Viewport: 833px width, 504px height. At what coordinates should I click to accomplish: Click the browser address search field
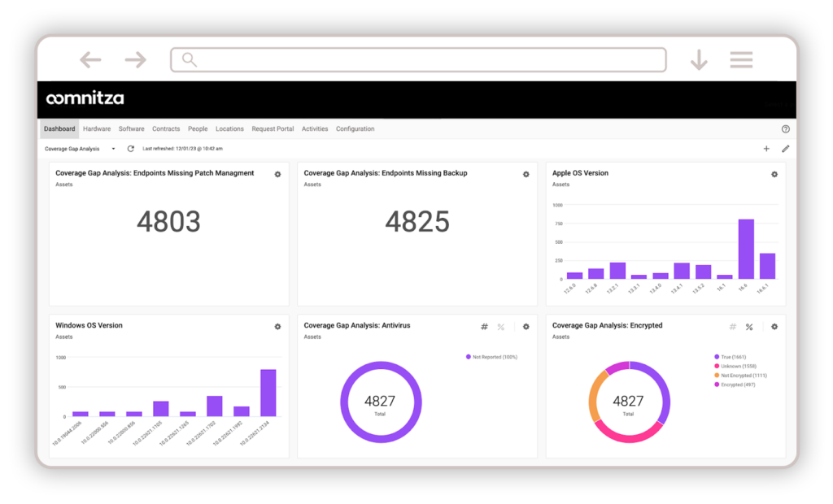pos(418,59)
